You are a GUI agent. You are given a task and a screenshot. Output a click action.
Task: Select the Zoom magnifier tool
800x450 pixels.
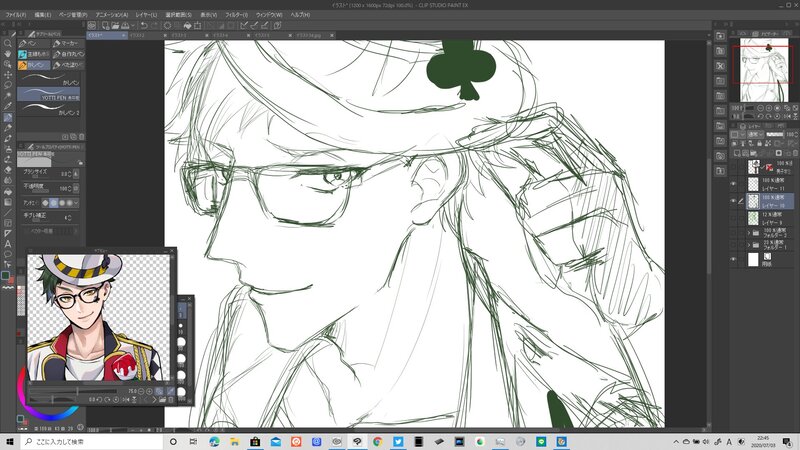coord(8,43)
